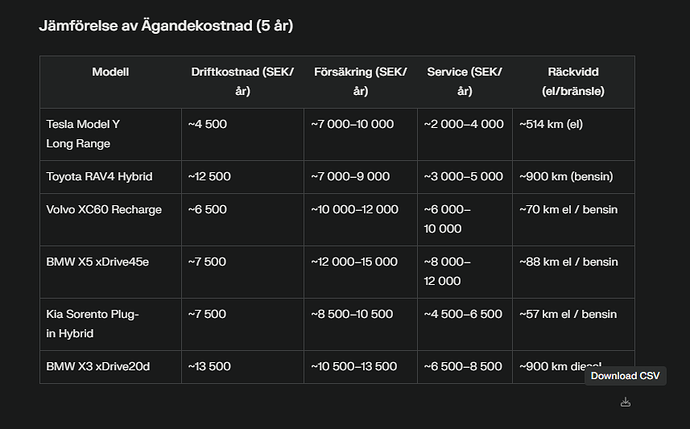690x429 pixels.
Task: Click the Modell column header
Action: (x=110, y=72)
